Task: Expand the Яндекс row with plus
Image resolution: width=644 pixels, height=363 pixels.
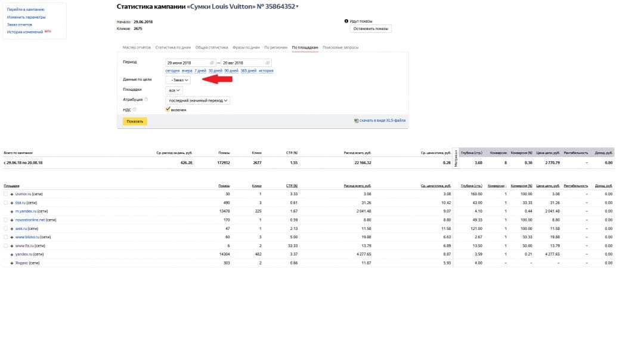Action: pyautogui.click(x=11, y=263)
